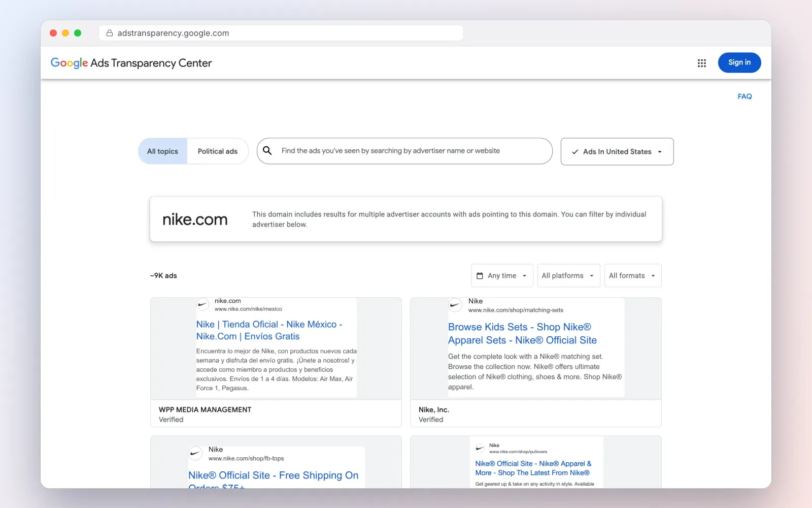Image resolution: width=812 pixels, height=508 pixels.
Task: Click Verified label under Nike, Inc.
Action: [431, 420]
